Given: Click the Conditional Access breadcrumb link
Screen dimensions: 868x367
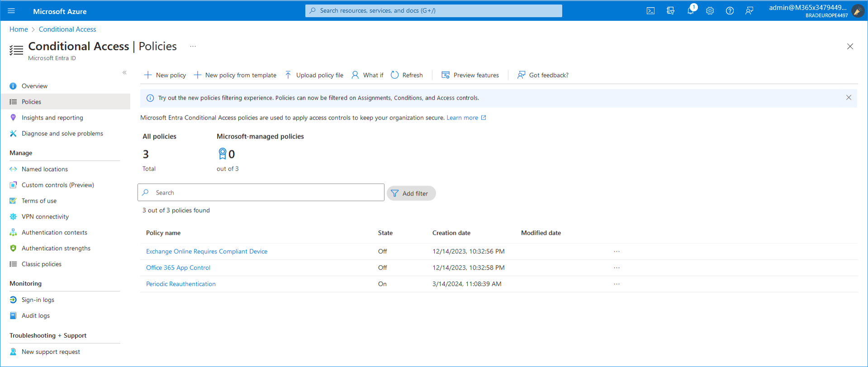Looking at the screenshot, I should 67,29.
